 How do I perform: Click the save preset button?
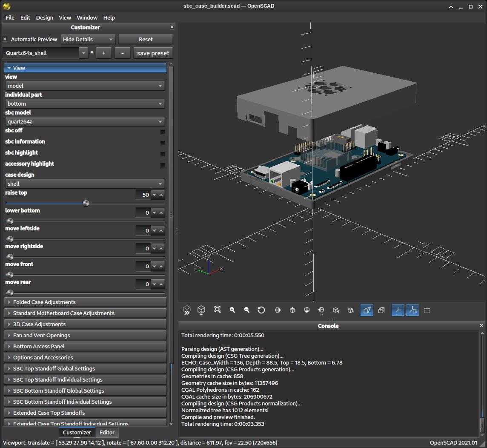tap(153, 53)
